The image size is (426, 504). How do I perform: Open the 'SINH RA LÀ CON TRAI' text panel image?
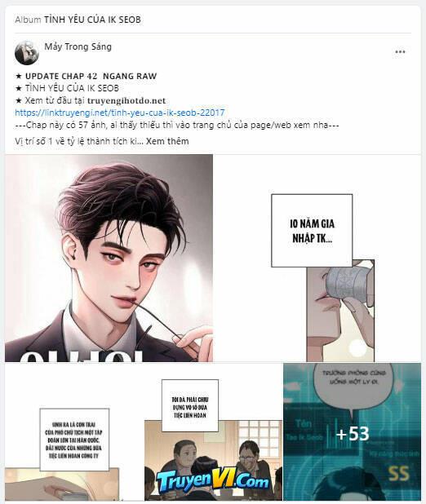coord(74,431)
